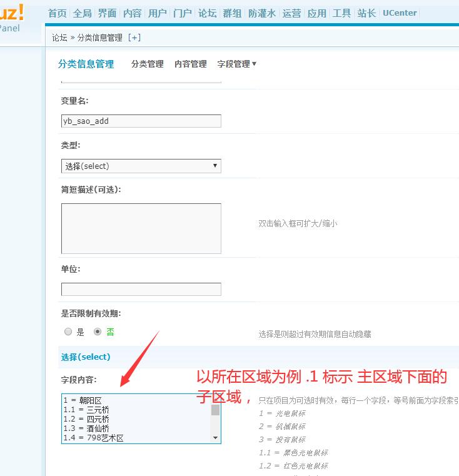Select 否 radio for 是否限制有效期

click(x=97, y=332)
